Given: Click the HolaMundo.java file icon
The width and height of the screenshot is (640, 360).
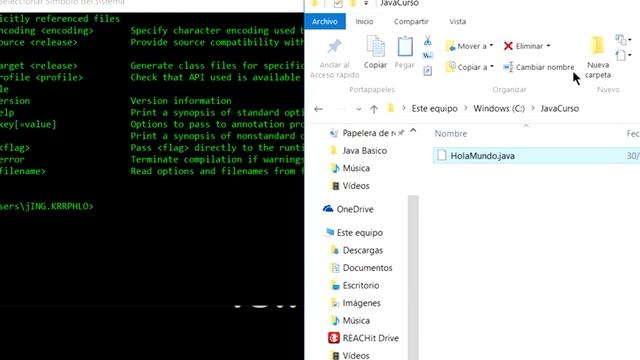Looking at the screenshot, I should (442, 156).
